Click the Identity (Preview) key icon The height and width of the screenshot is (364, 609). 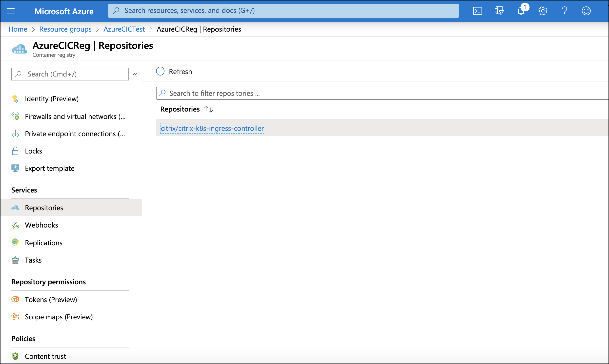[x=15, y=99]
